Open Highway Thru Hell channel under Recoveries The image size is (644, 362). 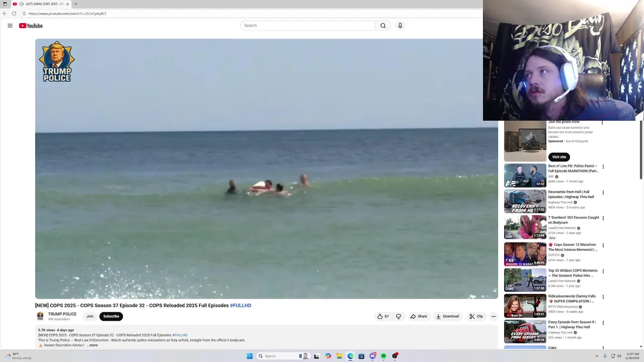(x=560, y=203)
